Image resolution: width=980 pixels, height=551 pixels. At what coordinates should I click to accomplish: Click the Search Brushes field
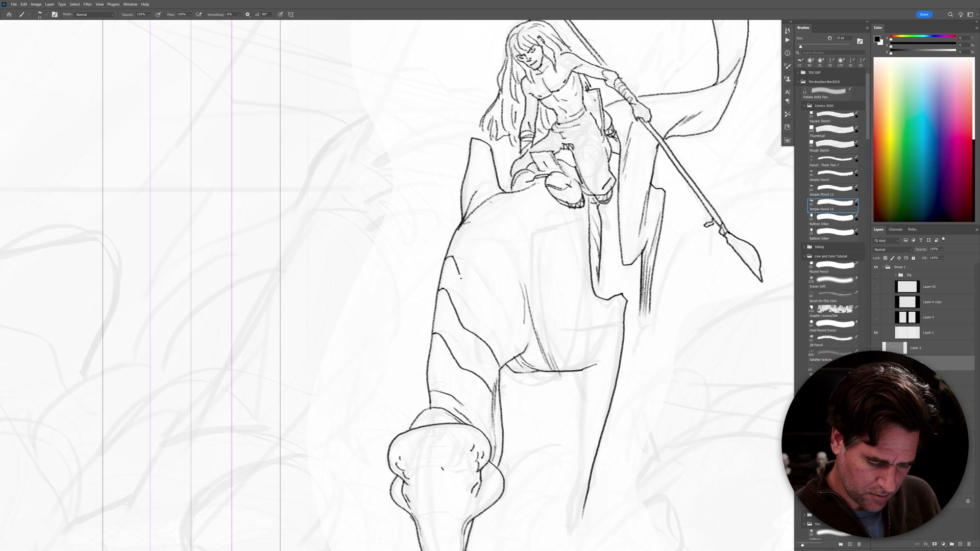click(833, 53)
